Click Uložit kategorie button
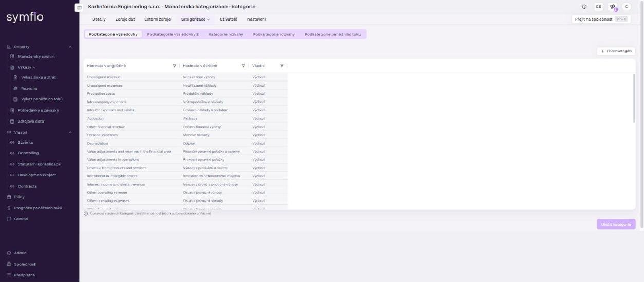 coord(616,224)
